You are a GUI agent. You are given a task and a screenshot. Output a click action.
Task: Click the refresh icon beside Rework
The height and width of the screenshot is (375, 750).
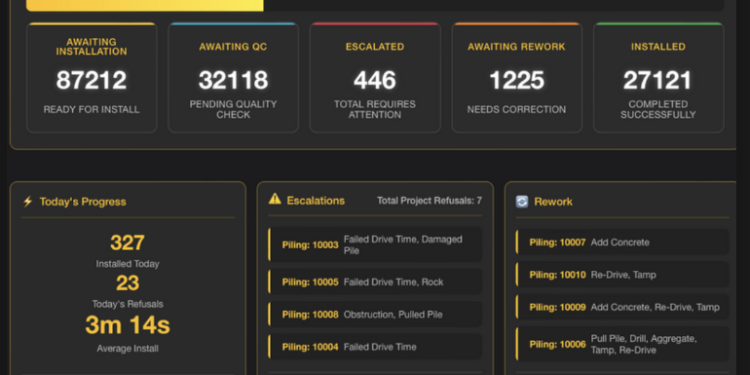(x=522, y=201)
